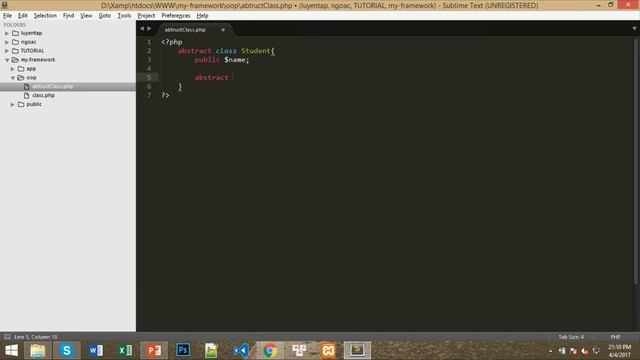
Task: Expand the public folder arrow
Action: point(13,104)
